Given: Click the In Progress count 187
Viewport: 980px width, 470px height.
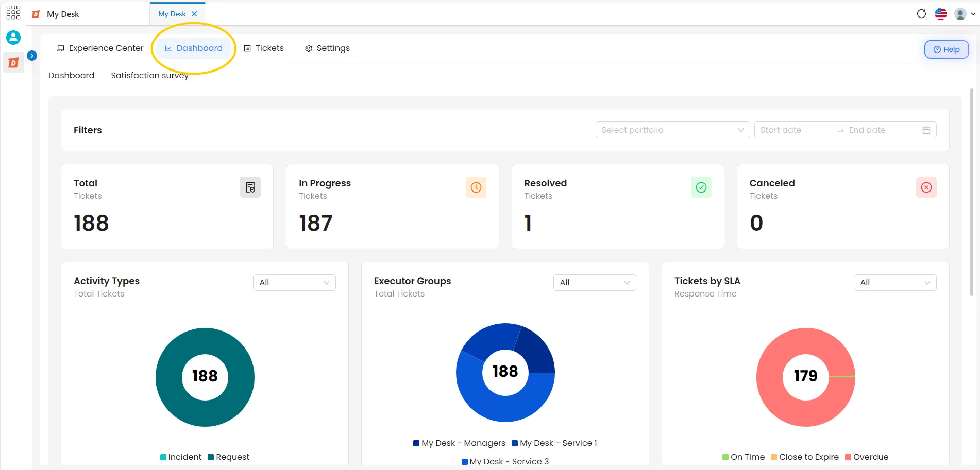Looking at the screenshot, I should pyautogui.click(x=316, y=223).
